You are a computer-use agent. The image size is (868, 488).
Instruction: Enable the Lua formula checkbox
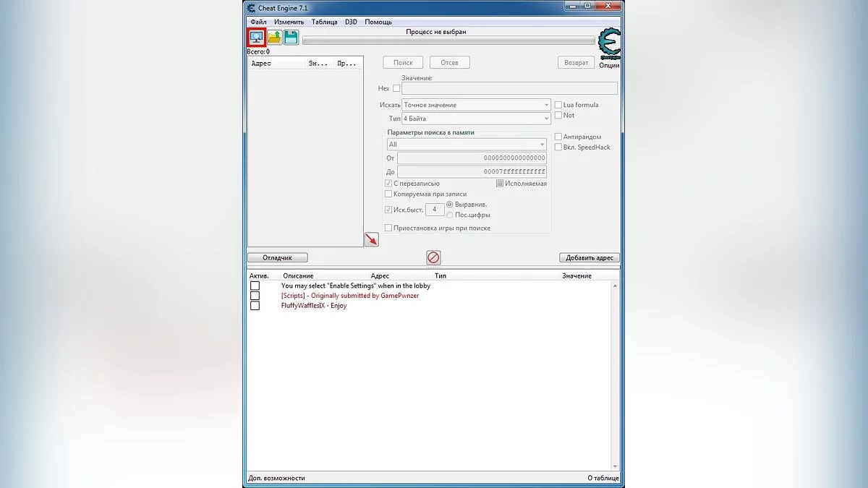[558, 105]
